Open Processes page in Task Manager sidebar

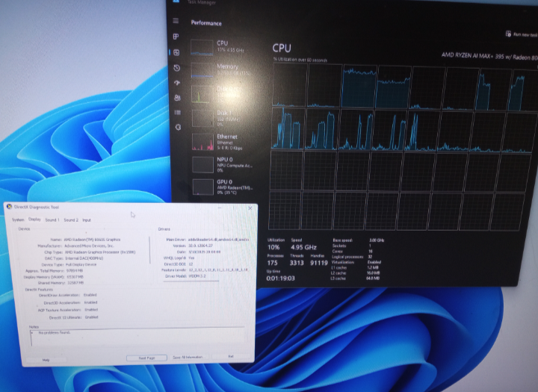pyautogui.click(x=176, y=37)
